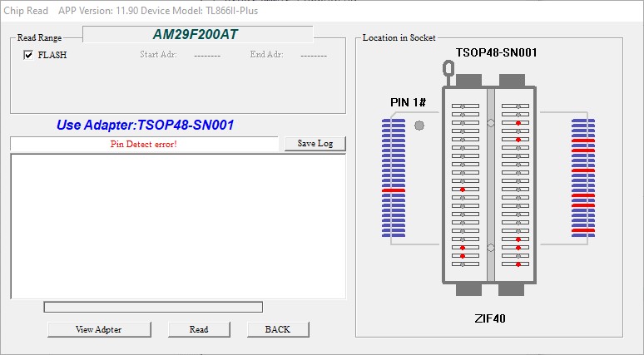Uncheck the FLASH checkbox
Viewport: 644px width, 355px height.
[28, 55]
